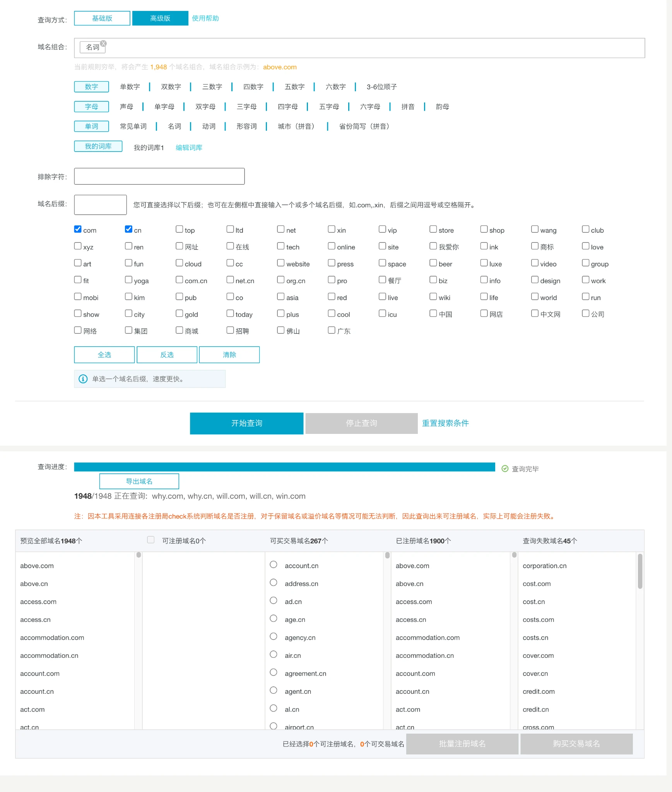Click 重置搜索条件 to reset filters
Image resolution: width=672 pixels, height=792 pixels.
(445, 423)
